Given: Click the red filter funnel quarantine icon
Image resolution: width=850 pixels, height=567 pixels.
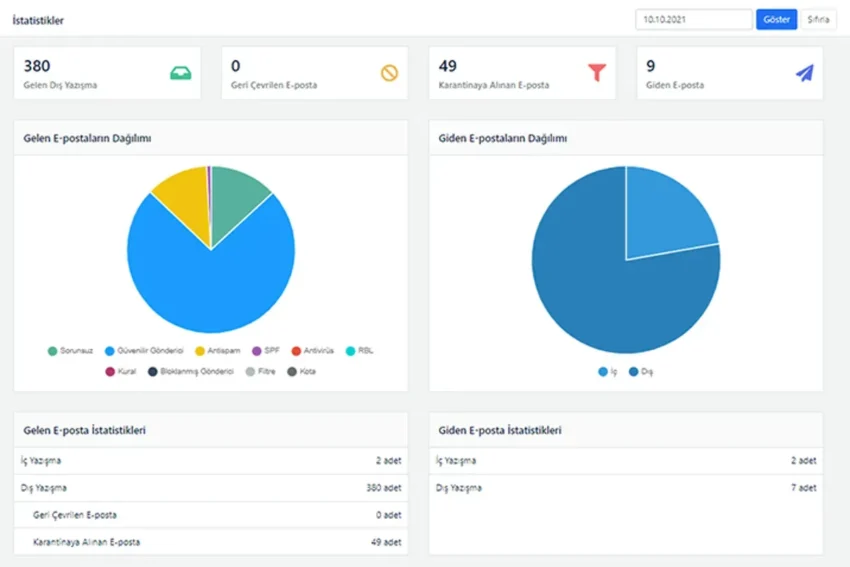Looking at the screenshot, I should click(597, 72).
